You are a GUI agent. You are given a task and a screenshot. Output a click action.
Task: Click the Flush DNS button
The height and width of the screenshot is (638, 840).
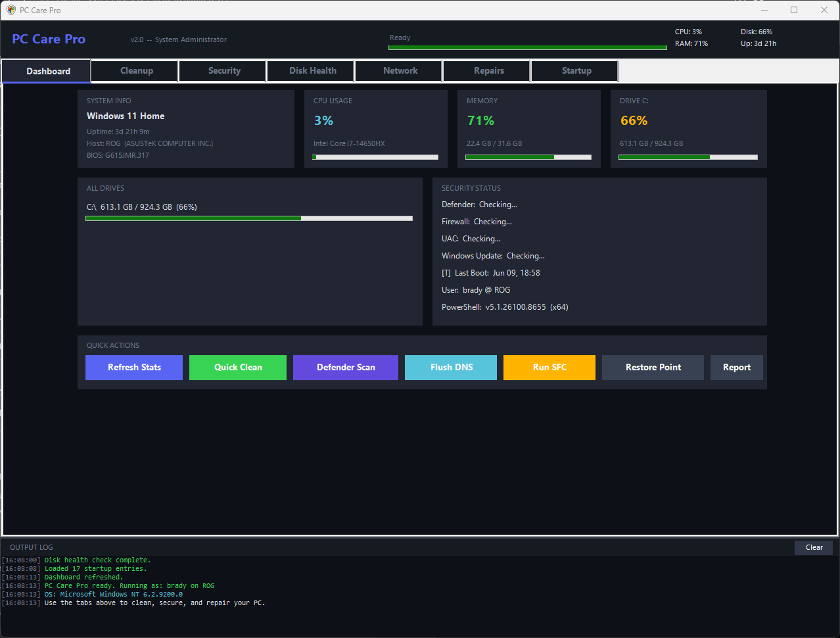pos(451,368)
